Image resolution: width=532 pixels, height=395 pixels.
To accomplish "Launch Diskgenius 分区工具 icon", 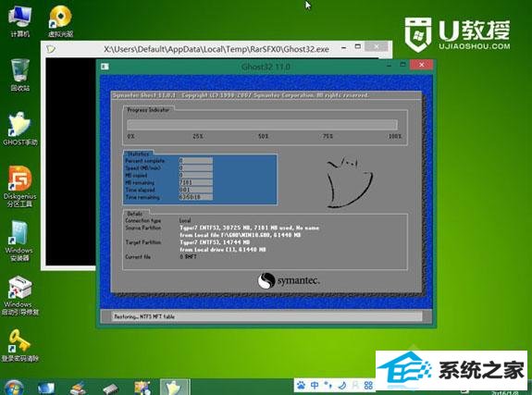I will click(x=20, y=187).
